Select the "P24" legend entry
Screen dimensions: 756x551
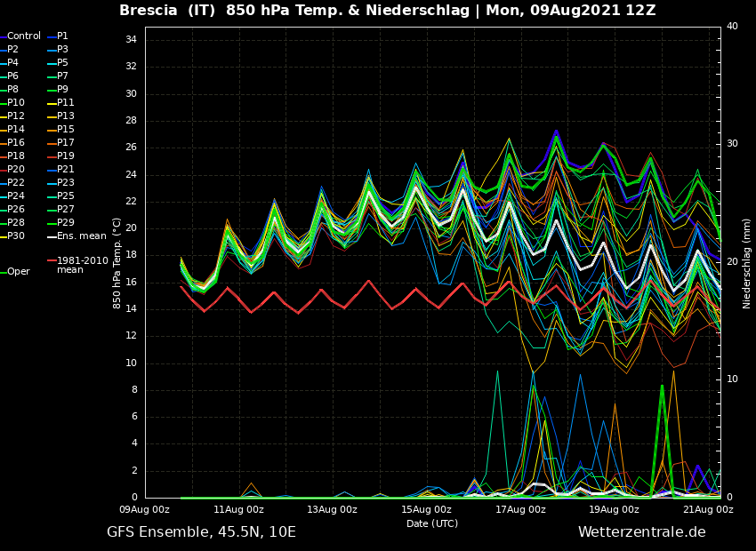click(x=12, y=196)
